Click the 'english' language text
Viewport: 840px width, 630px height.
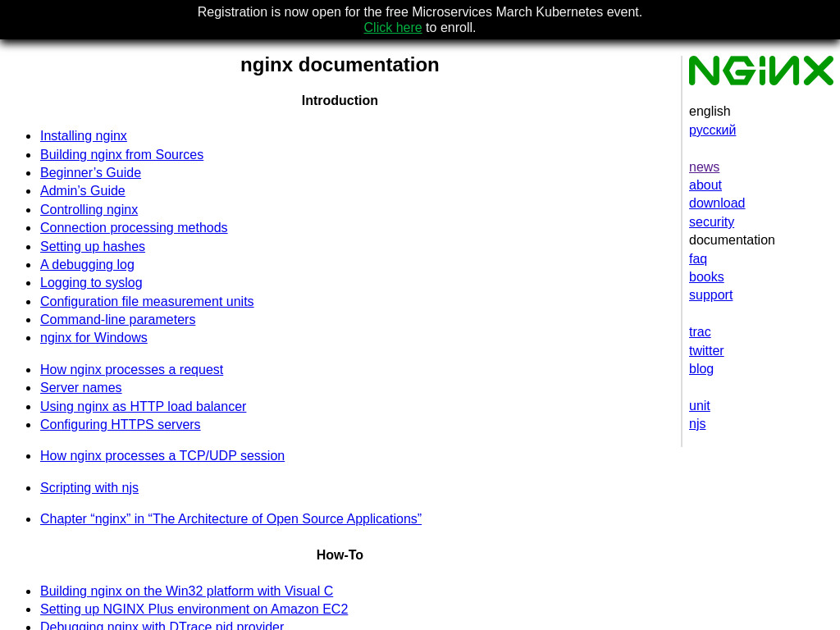point(710,112)
